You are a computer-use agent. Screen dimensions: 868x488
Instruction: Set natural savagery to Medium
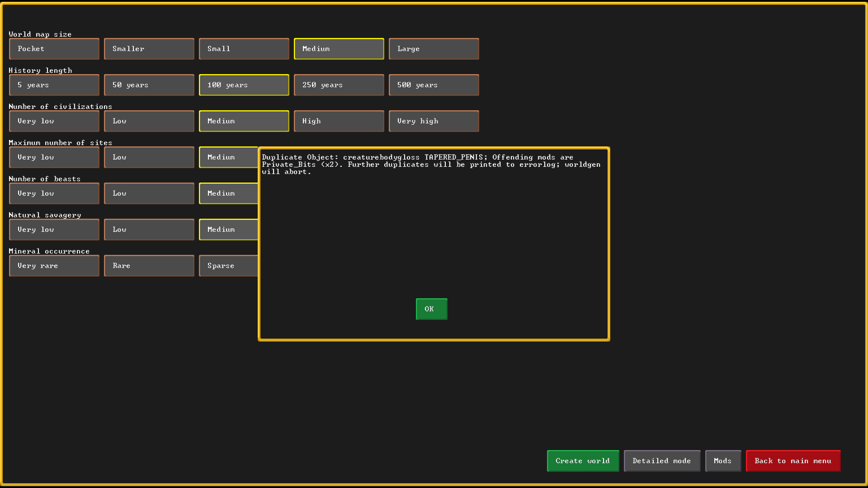[228, 230]
